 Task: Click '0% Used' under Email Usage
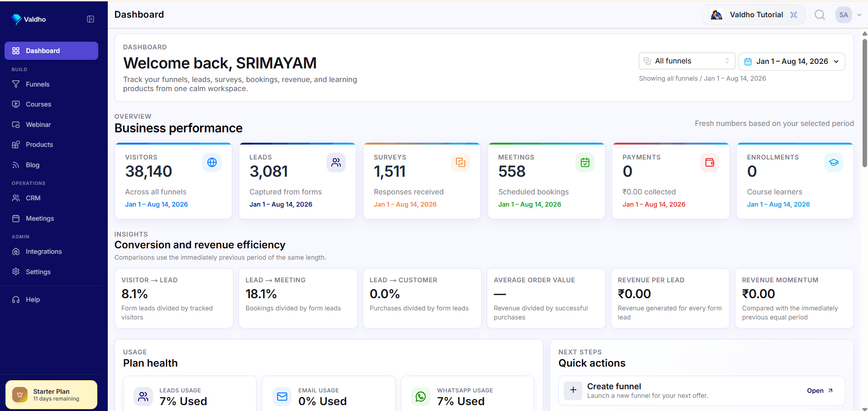click(322, 401)
